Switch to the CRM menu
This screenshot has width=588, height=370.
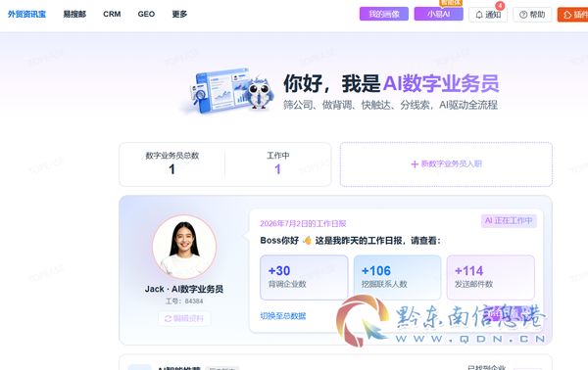pos(112,15)
